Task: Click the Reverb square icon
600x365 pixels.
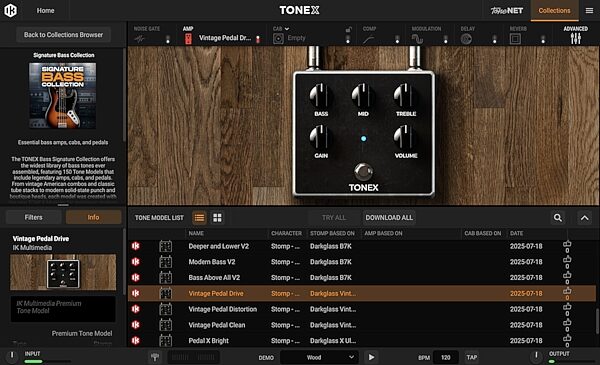Action: tap(515, 39)
